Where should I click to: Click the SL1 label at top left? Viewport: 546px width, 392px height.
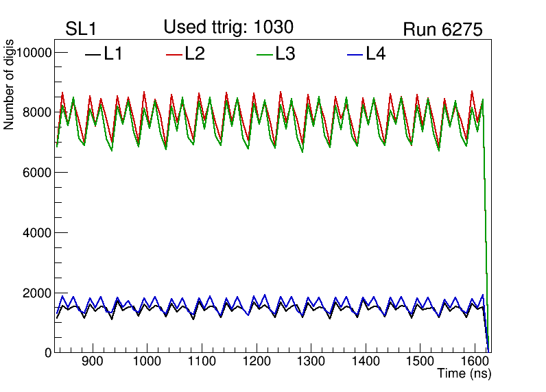[80, 29]
